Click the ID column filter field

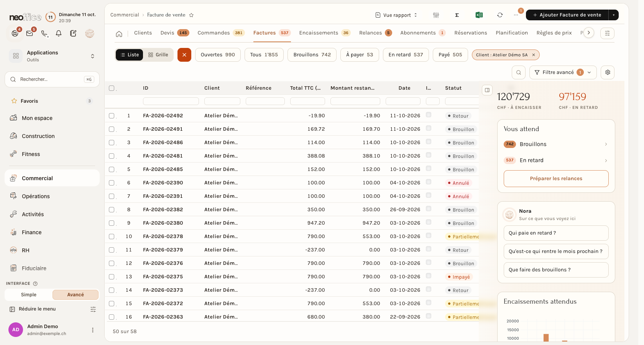coord(171,101)
